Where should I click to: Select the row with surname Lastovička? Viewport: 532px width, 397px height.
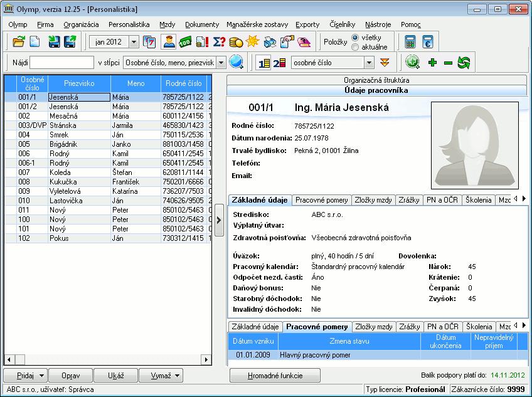108,201
